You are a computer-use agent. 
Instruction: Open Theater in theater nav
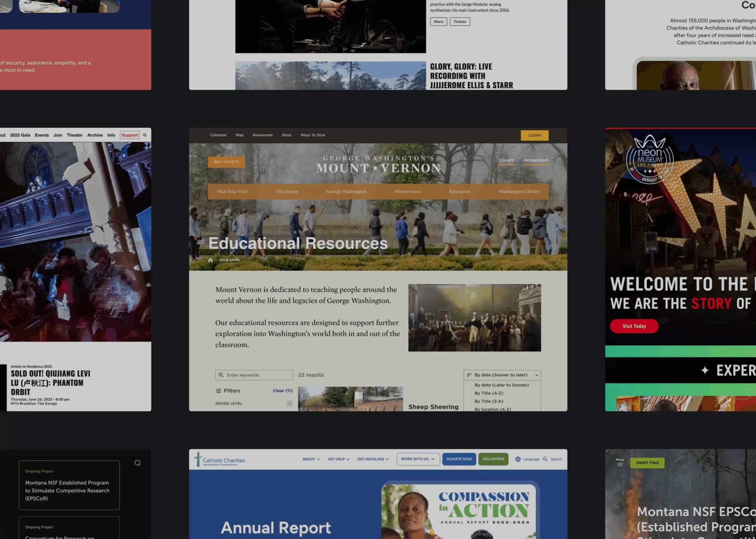[75, 135]
